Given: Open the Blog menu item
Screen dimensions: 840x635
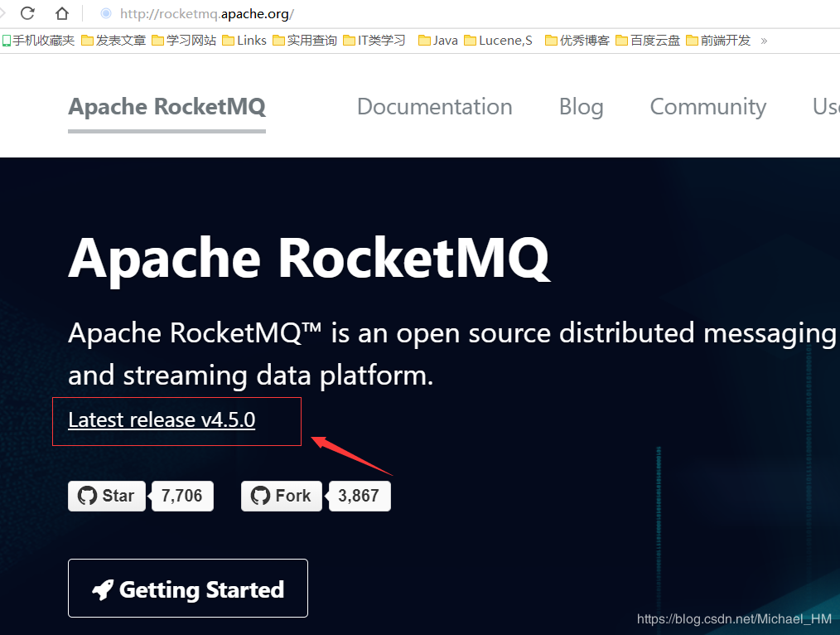Looking at the screenshot, I should pos(582,107).
